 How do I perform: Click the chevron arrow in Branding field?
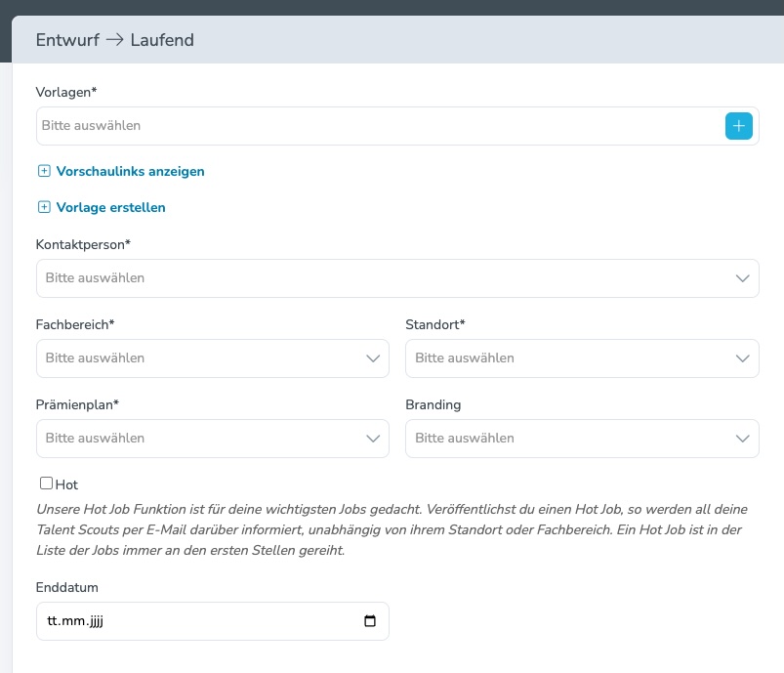[x=742, y=439]
